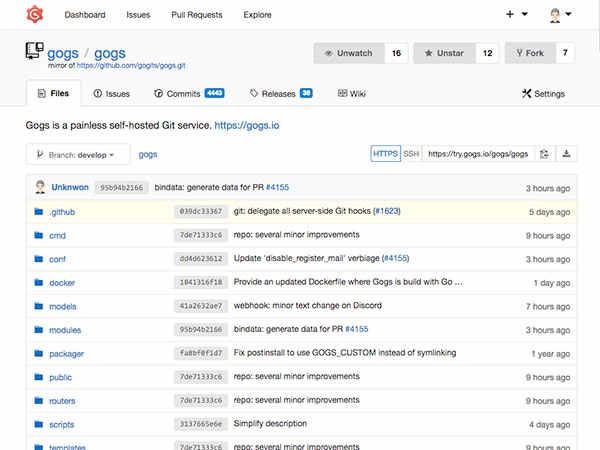Click the 'Simplify description' commit message
600x450 pixels.
[x=270, y=424]
